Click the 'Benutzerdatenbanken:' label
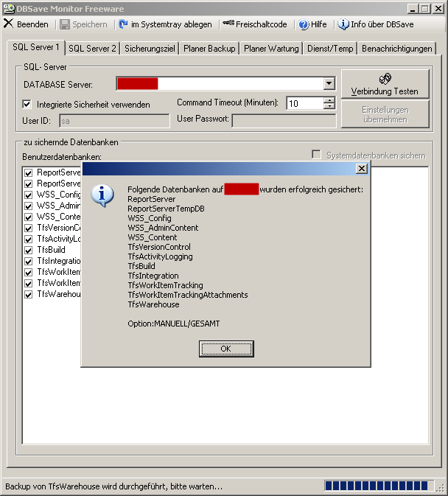Image resolution: width=448 pixels, height=496 pixels. tap(62, 156)
